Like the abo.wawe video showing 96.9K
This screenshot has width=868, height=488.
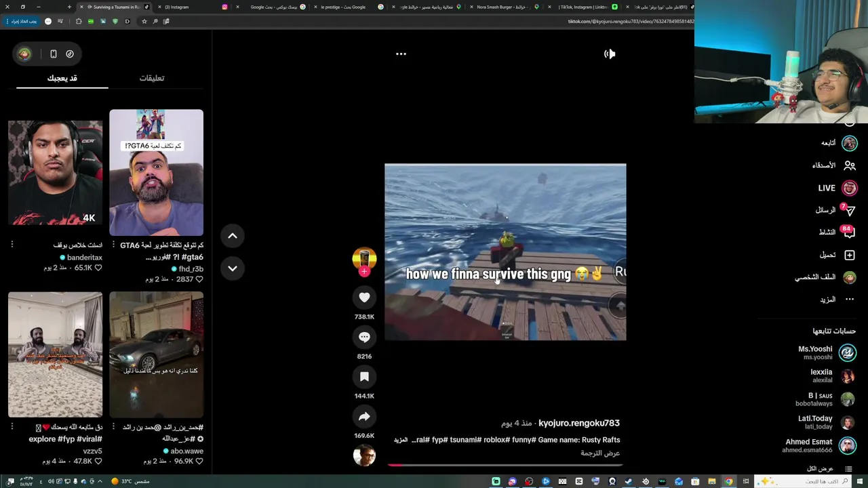click(199, 462)
